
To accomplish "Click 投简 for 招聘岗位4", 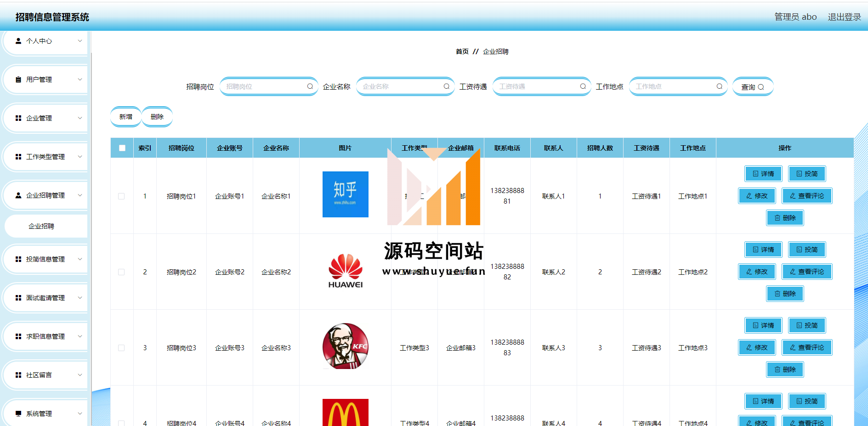I will pyautogui.click(x=807, y=401).
